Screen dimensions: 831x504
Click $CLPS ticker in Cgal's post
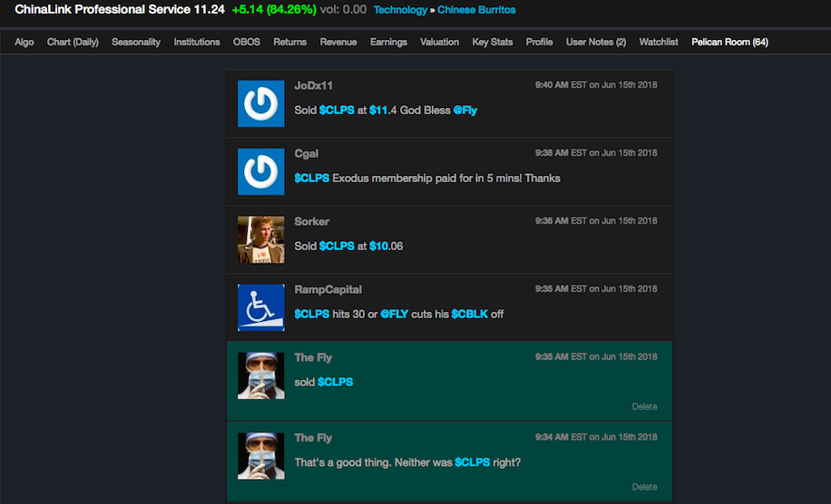point(312,179)
